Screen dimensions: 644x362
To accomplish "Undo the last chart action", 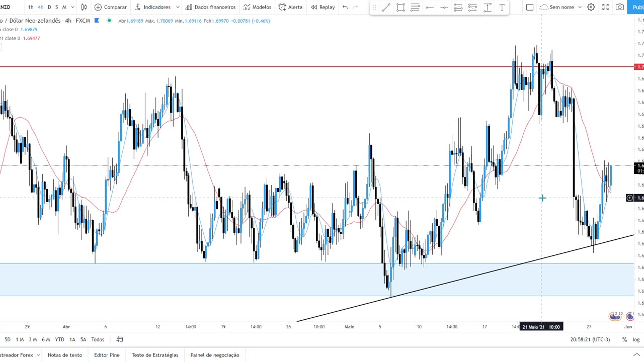I will coord(345,7).
